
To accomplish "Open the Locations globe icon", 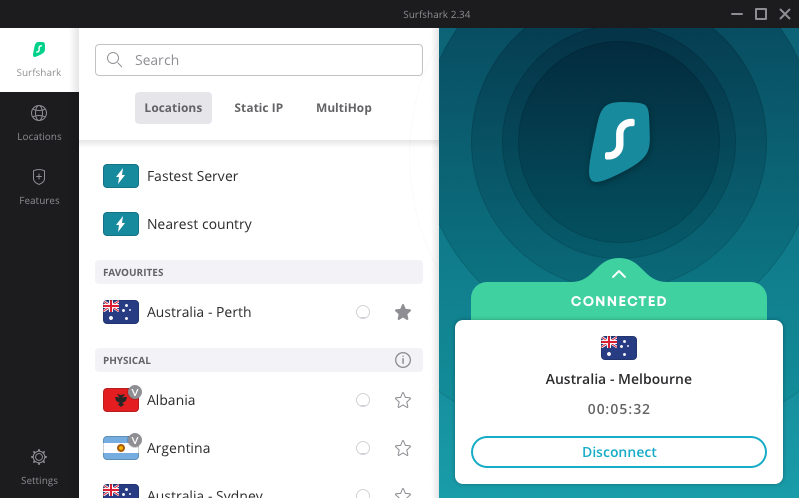I will (x=39, y=113).
